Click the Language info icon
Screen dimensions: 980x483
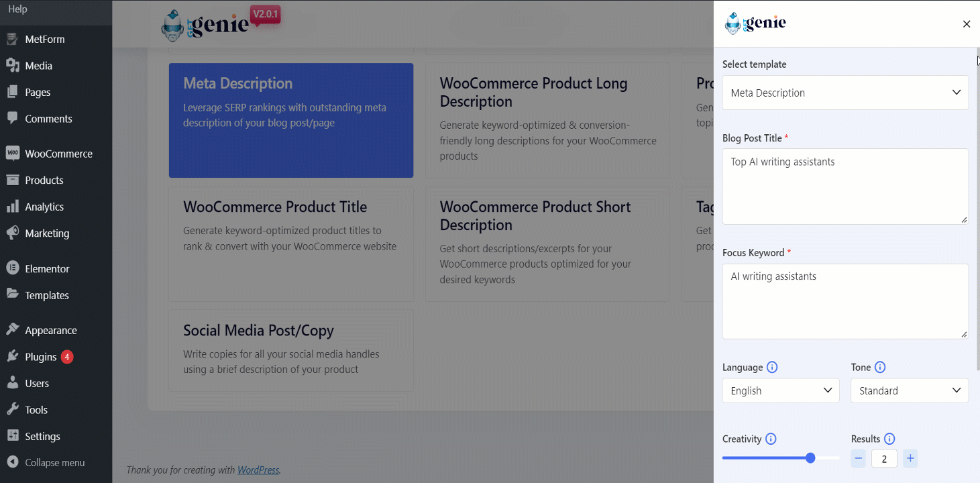772,367
